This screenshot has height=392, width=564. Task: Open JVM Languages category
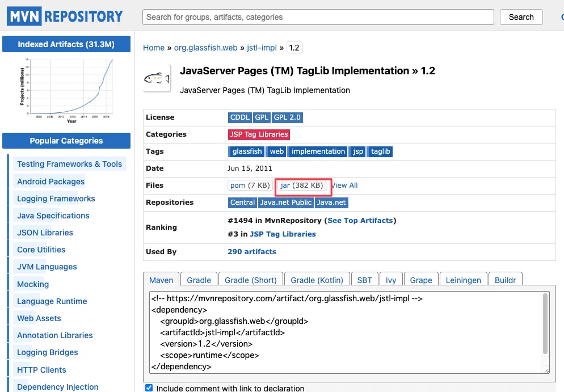coord(47,267)
